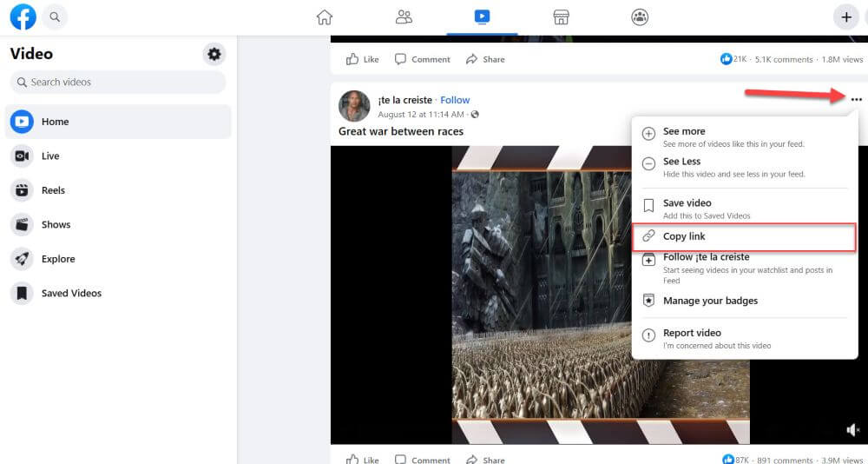Open the Friends icon in top navigation
This screenshot has height=464, width=868.
[404, 17]
